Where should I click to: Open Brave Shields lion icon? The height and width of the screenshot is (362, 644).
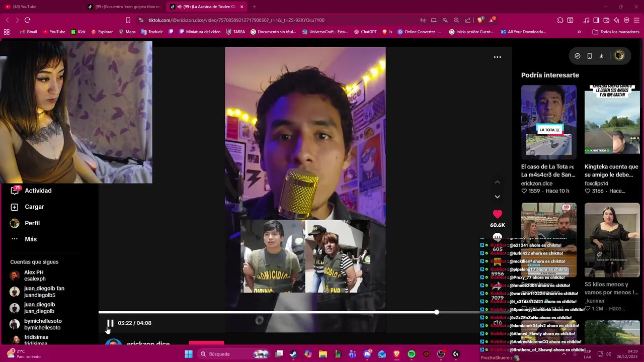tap(480, 20)
